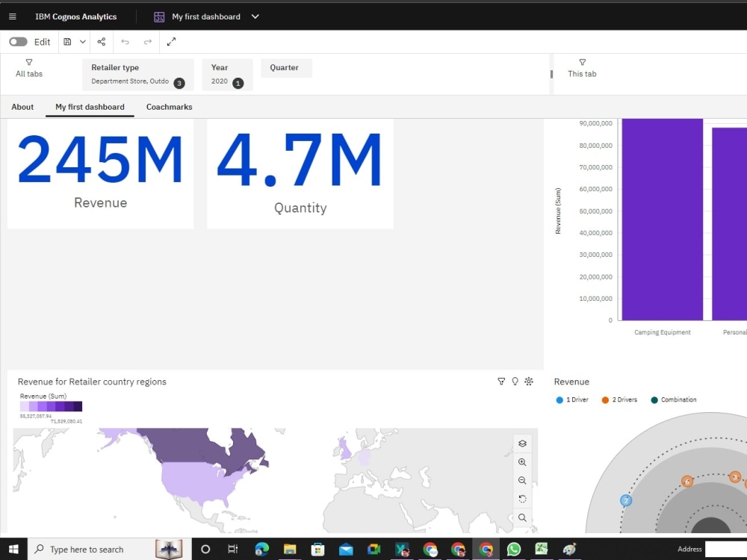
Task: Toggle the 1 Driver legend item
Action: 572,399
